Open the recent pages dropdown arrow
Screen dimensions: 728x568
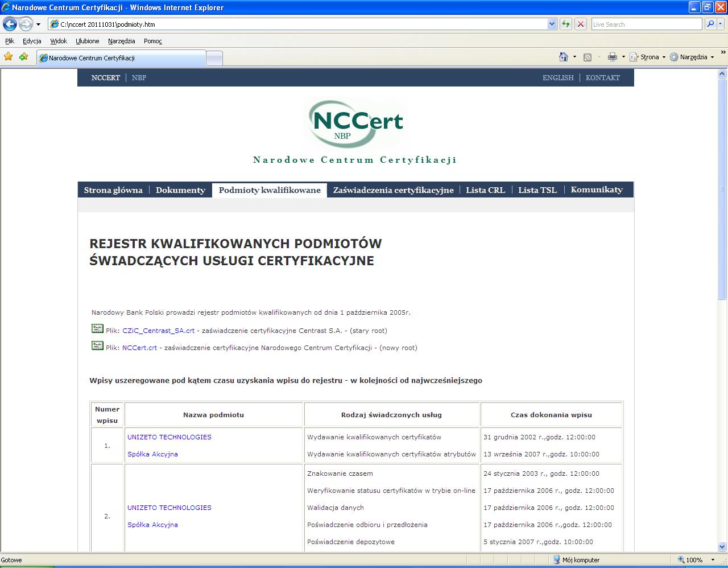[x=38, y=24]
